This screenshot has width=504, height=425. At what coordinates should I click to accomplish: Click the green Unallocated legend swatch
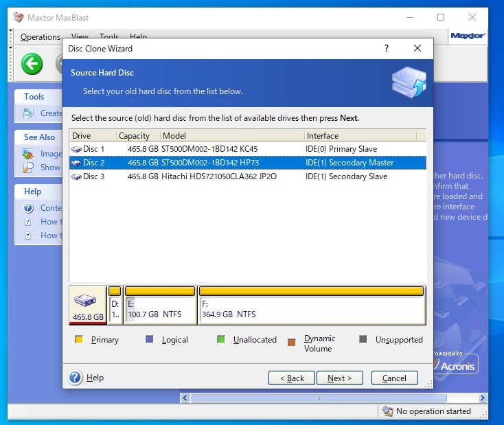(x=221, y=339)
